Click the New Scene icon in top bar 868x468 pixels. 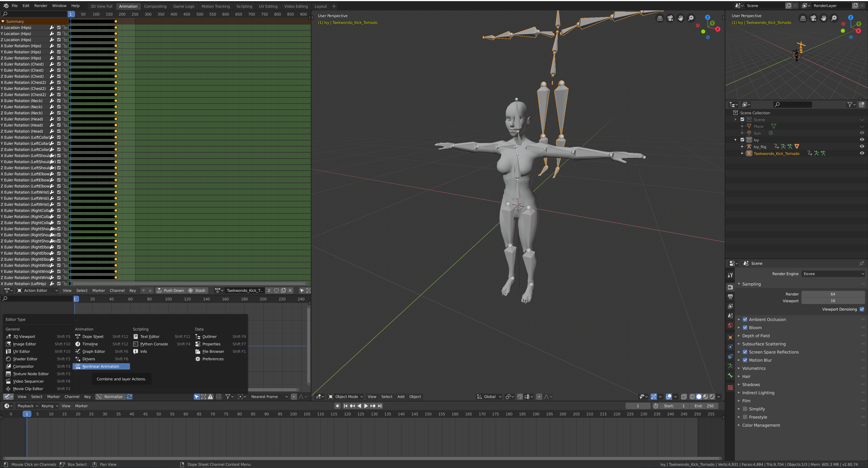point(788,6)
